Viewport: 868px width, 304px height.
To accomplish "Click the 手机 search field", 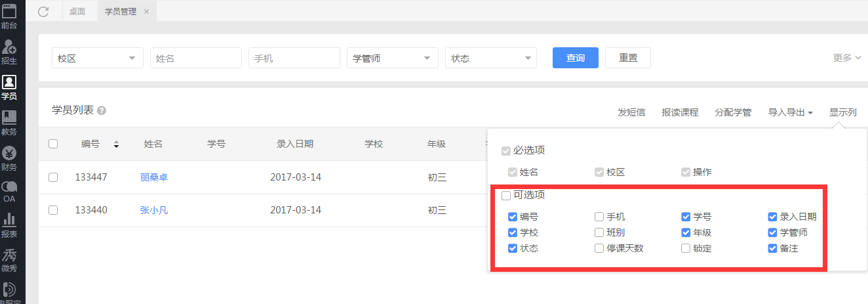I will 294,58.
